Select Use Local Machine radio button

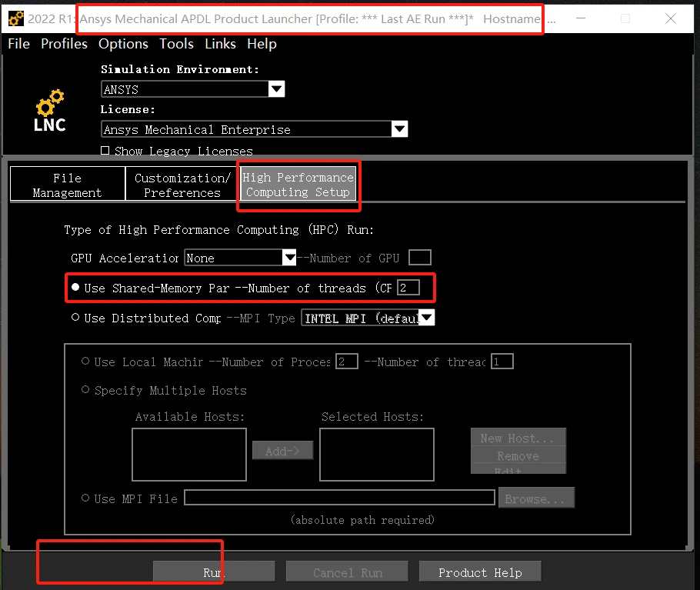pos(85,361)
